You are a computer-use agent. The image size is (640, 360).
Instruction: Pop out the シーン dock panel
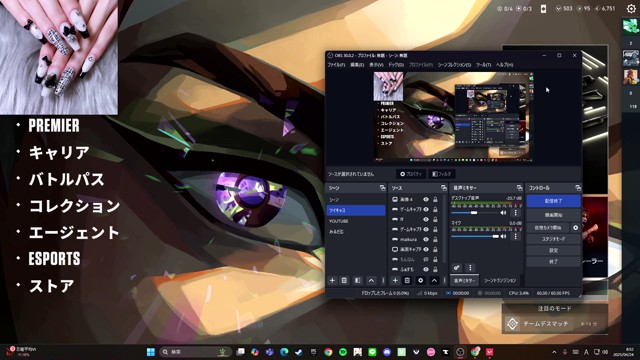pyautogui.click(x=382, y=188)
